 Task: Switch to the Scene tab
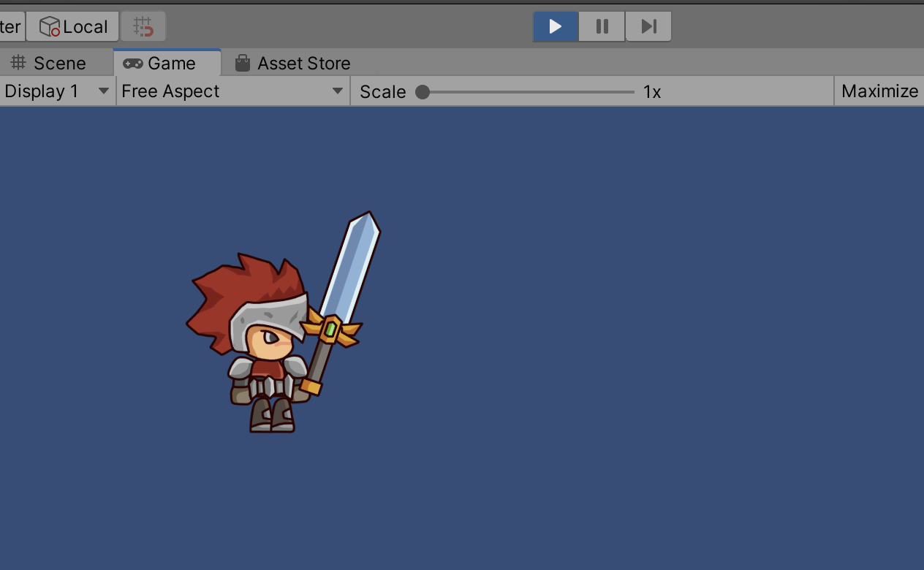[x=48, y=64]
